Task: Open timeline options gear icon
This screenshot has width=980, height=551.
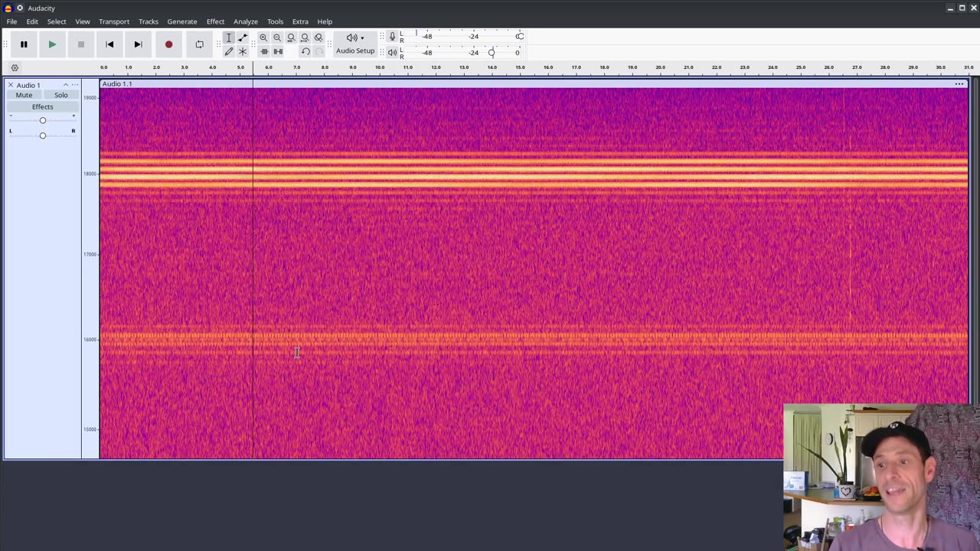Action: (15, 67)
